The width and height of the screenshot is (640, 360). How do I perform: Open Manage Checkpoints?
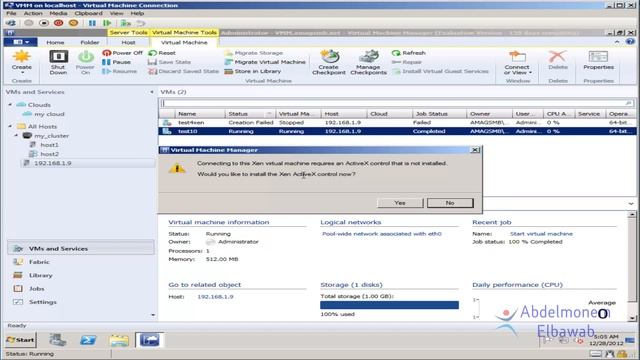pos(368,62)
